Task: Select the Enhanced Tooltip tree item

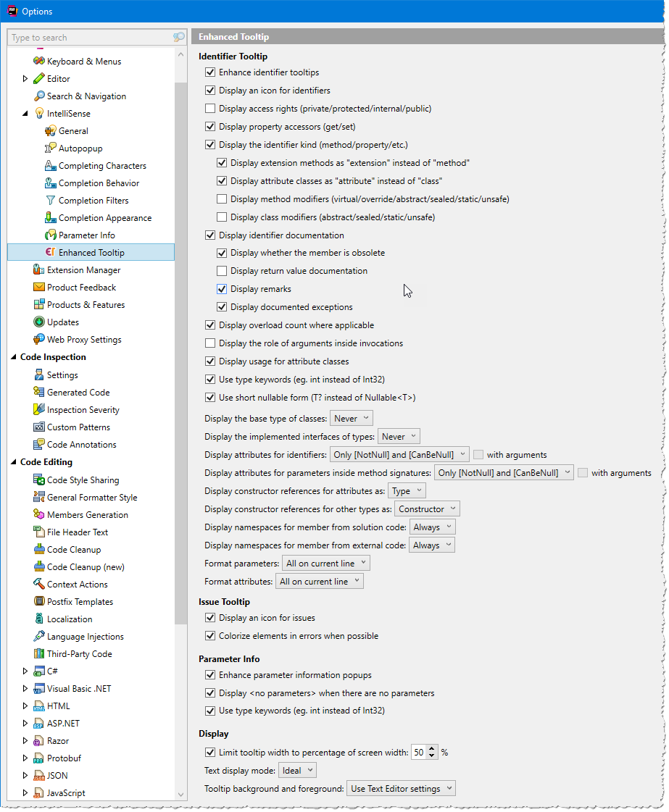Action: [91, 253]
